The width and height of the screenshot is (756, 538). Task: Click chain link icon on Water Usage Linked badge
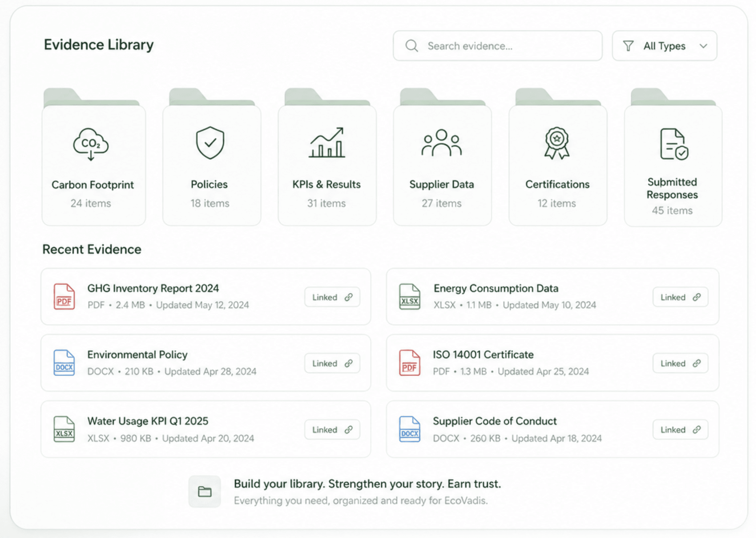(348, 430)
